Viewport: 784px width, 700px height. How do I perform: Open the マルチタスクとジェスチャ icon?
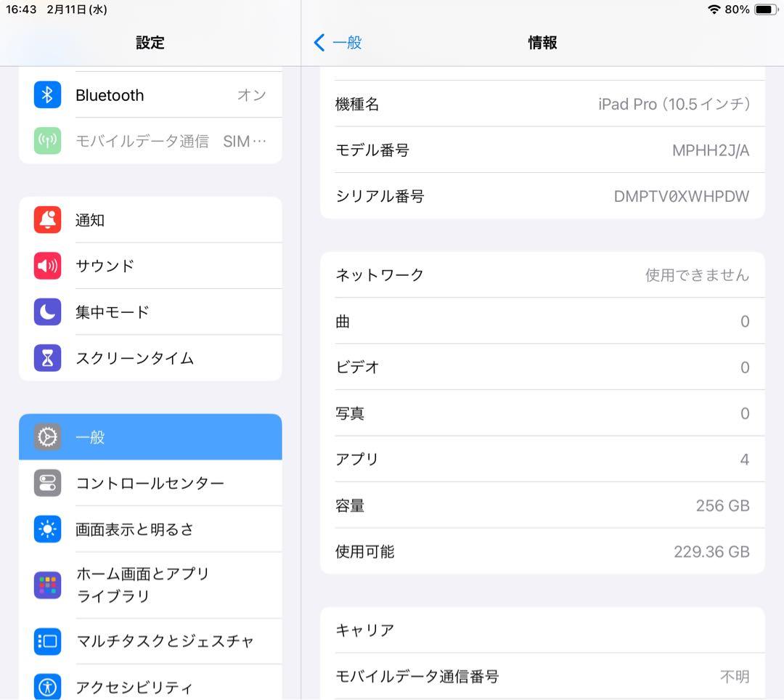click(x=46, y=641)
